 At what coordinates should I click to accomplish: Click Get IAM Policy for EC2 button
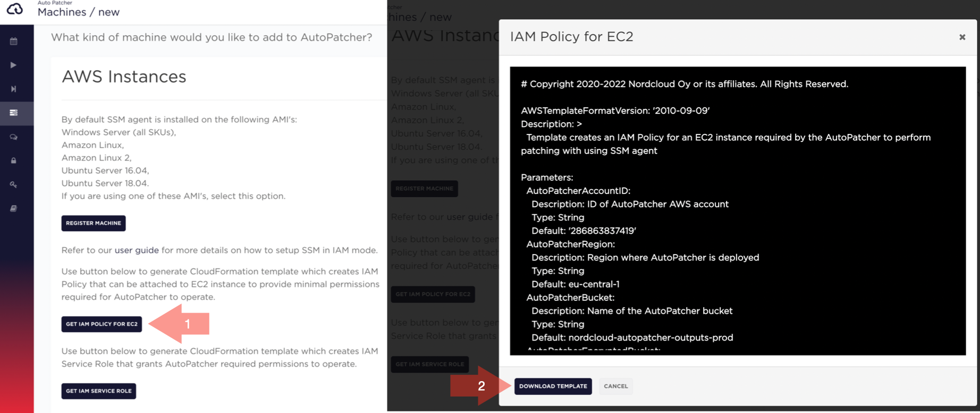pyautogui.click(x=102, y=324)
